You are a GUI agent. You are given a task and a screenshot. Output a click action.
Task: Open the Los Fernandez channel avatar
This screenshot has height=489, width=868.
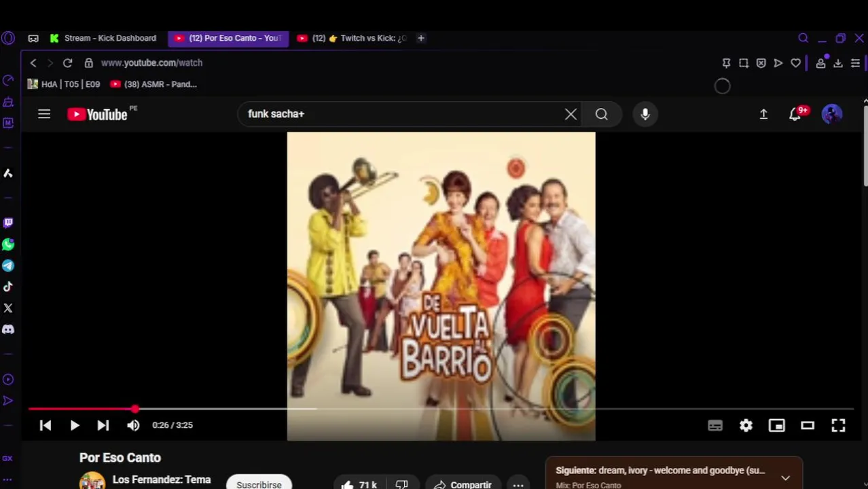[x=92, y=481]
